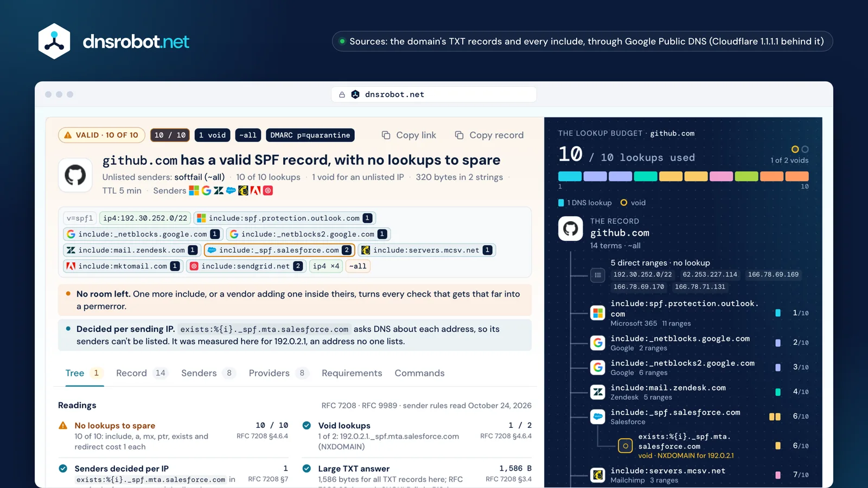Click the large GitHub avatar beside headline
The height and width of the screenshot is (488, 868).
coord(75,175)
